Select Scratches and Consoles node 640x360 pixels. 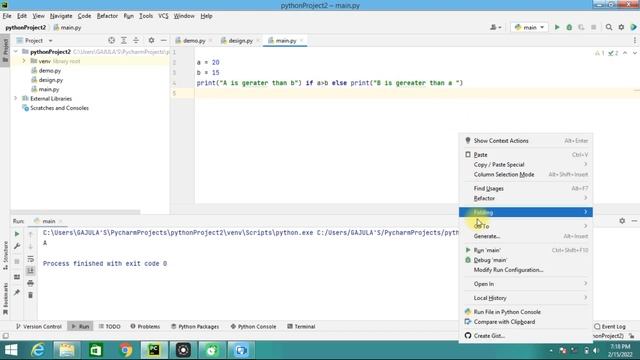[x=59, y=108]
